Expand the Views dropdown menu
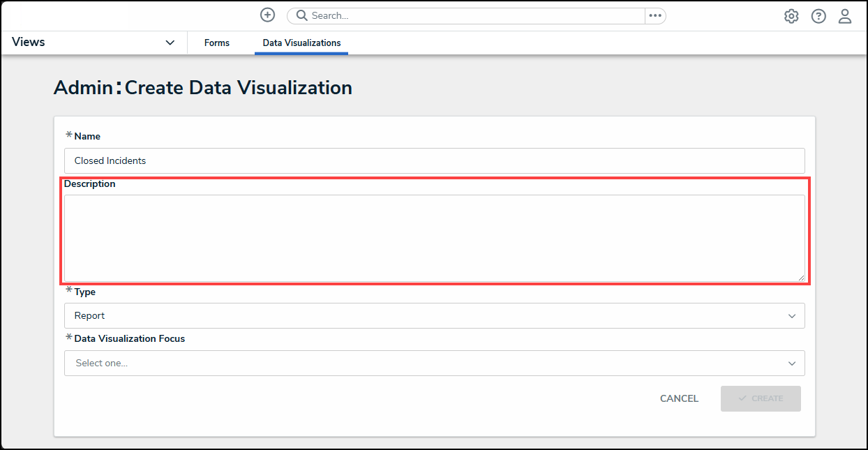This screenshot has width=868, height=450. (x=170, y=43)
